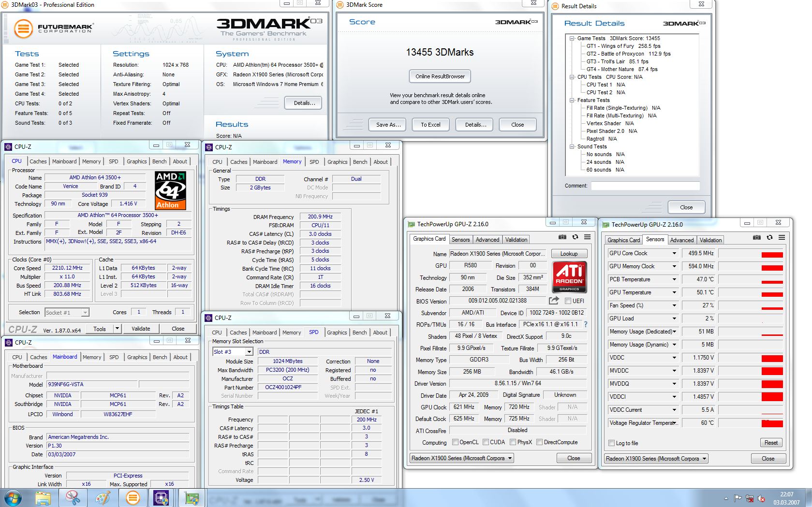Screen dimensions: 812x507
Task: Collapse the Game Tests tree node
Action: (572, 38)
